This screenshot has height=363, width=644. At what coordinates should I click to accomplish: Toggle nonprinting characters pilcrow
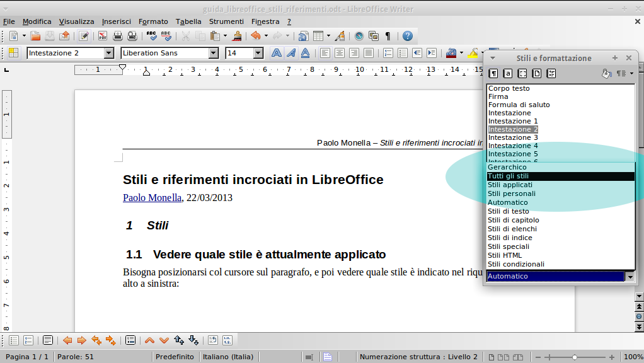coord(388,36)
